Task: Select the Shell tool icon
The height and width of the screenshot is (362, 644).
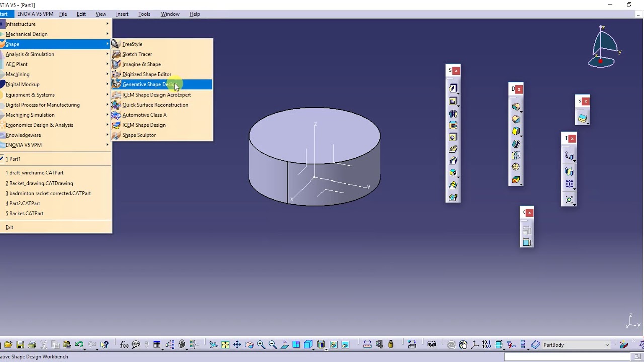Action: click(516, 143)
